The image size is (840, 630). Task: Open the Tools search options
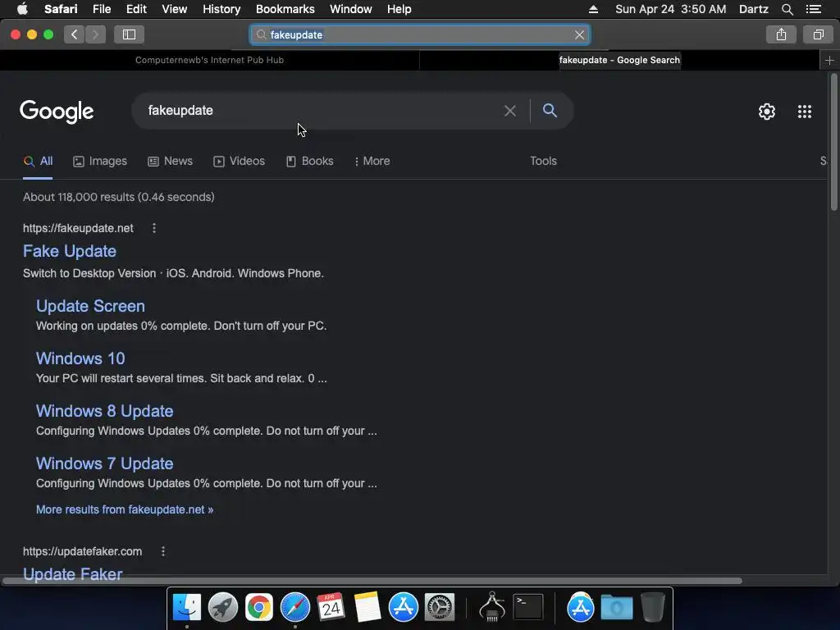[543, 162]
